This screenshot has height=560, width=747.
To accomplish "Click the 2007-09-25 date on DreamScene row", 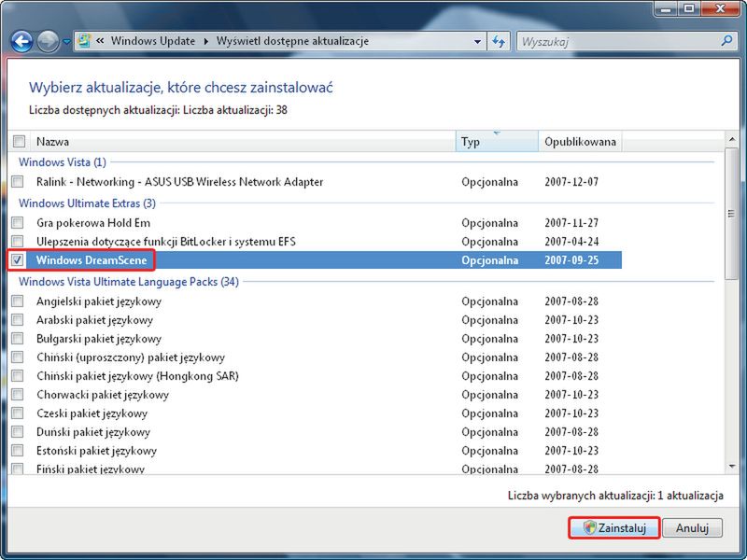I will pyautogui.click(x=571, y=260).
